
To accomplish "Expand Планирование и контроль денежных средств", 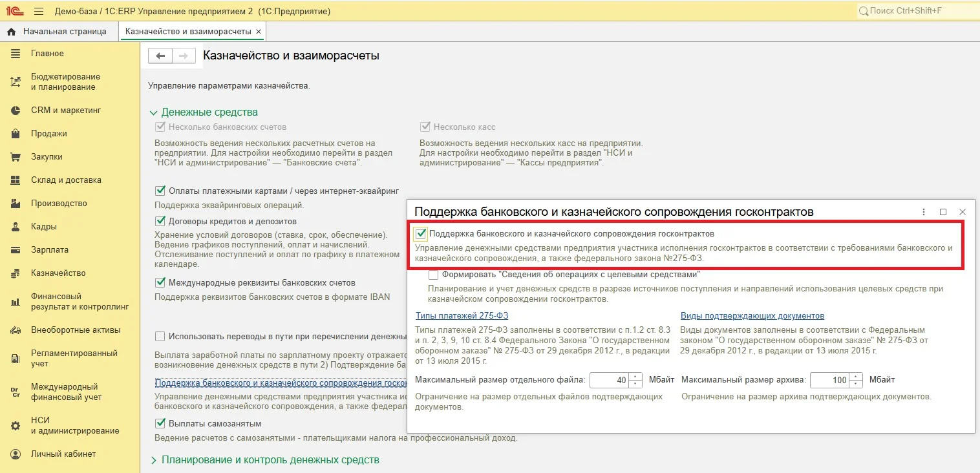I will [x=153, y=460].
